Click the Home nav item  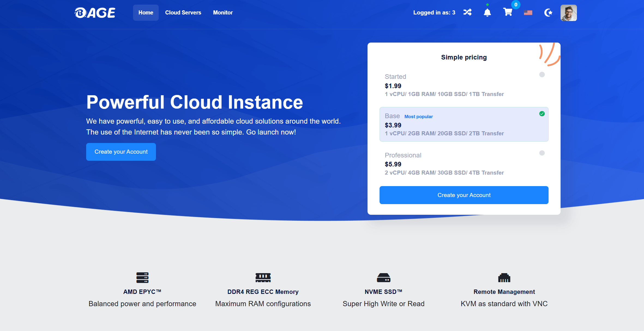pos(146,13)
